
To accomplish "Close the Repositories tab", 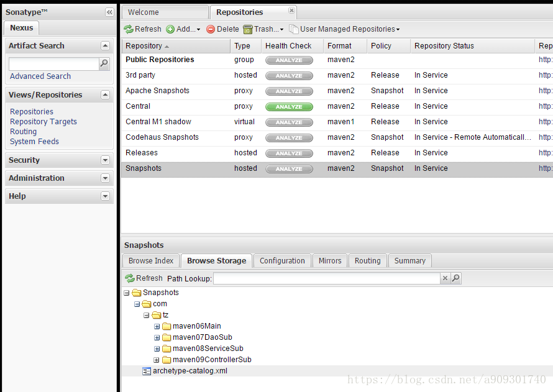I will point(291,10).
